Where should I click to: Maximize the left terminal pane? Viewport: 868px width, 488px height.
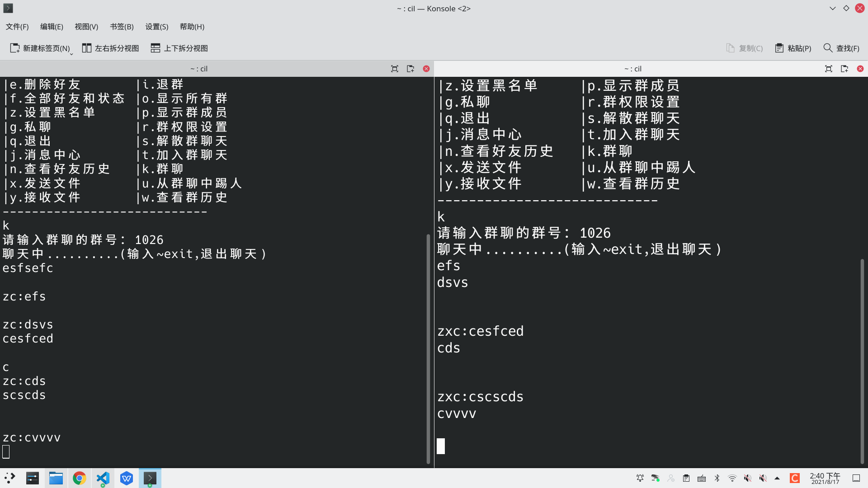395,69
